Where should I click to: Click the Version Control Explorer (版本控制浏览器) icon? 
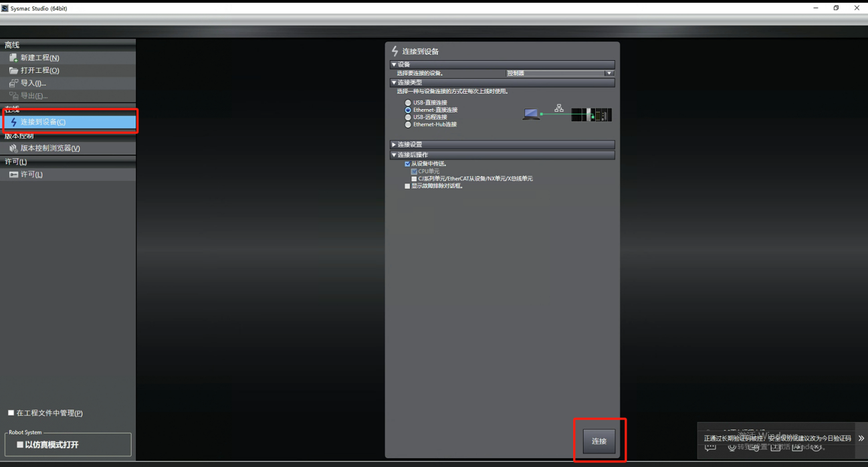coord(13,148)
